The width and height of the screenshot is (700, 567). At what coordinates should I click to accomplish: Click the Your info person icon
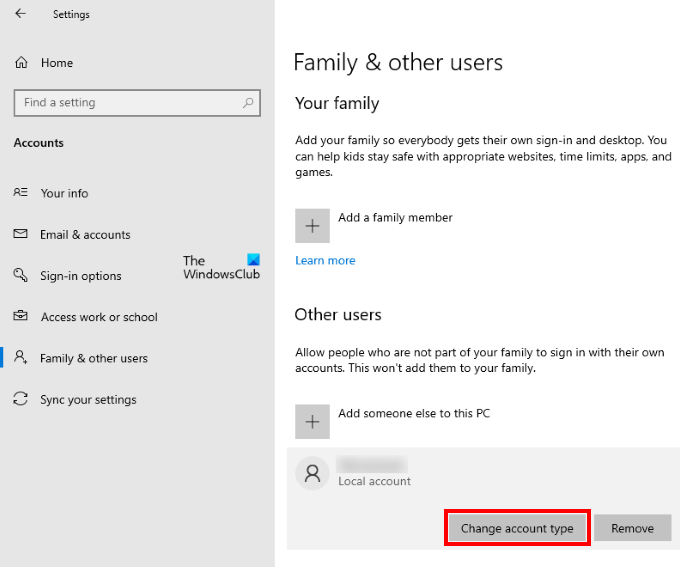click(x=21, y=193)
